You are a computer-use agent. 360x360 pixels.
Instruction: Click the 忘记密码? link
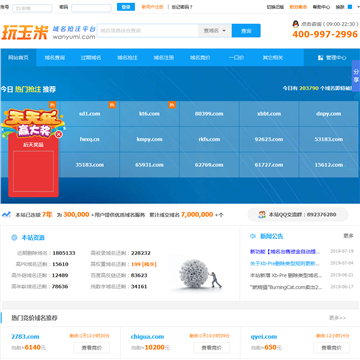182,7
